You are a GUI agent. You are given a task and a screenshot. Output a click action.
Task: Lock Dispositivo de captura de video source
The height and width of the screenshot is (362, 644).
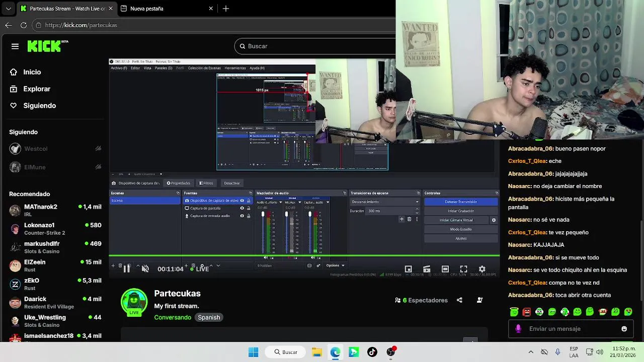248,201
